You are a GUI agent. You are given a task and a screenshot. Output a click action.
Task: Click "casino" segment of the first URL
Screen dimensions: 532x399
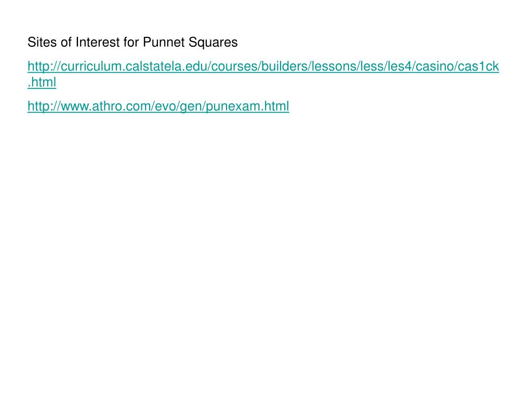pos(435,66)
